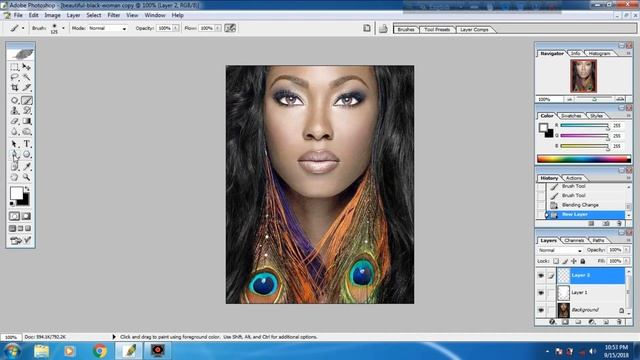Viewport: 640px width, 360px height.
Task: Select the Gradient tool
Action: pos(27,121)
